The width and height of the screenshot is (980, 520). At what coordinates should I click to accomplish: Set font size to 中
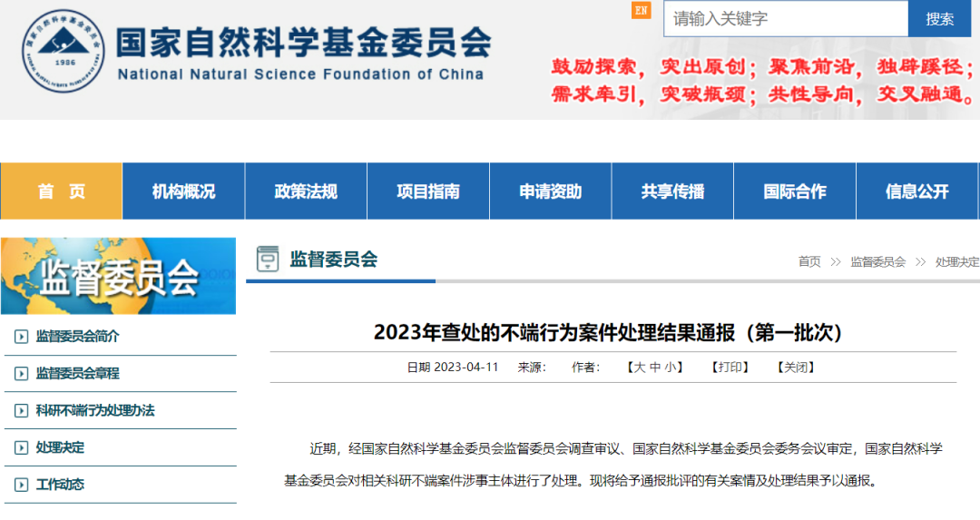(x=655, y=368)
